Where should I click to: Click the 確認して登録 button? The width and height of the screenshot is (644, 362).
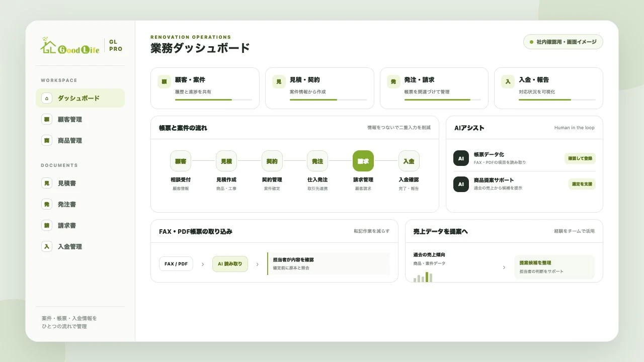tap(580, 158)
